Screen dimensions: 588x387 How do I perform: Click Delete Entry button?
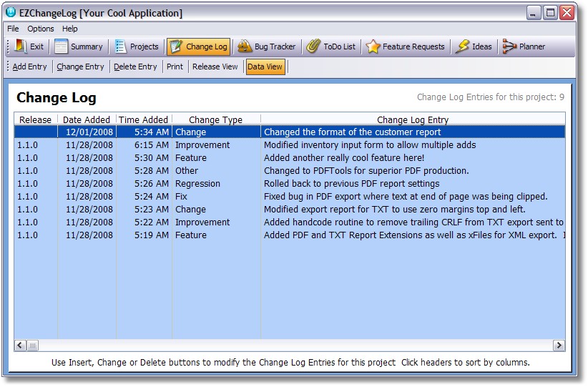click(135, 67)
